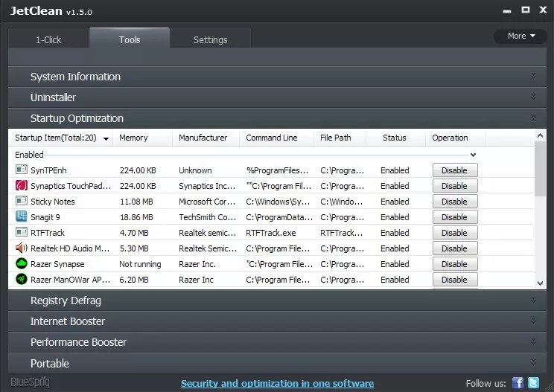Select the Sticky Notes row name

point(53,202)
